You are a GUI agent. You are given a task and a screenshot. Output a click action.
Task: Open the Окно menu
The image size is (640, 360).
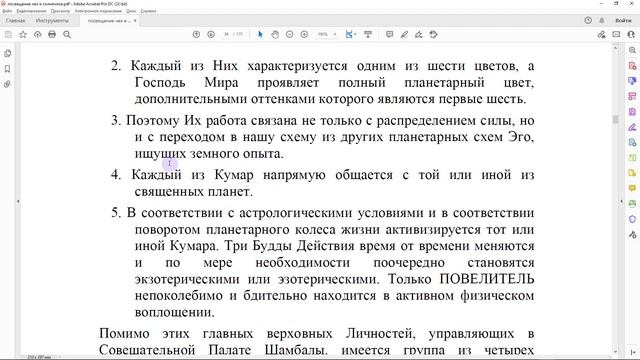point(131,11)
